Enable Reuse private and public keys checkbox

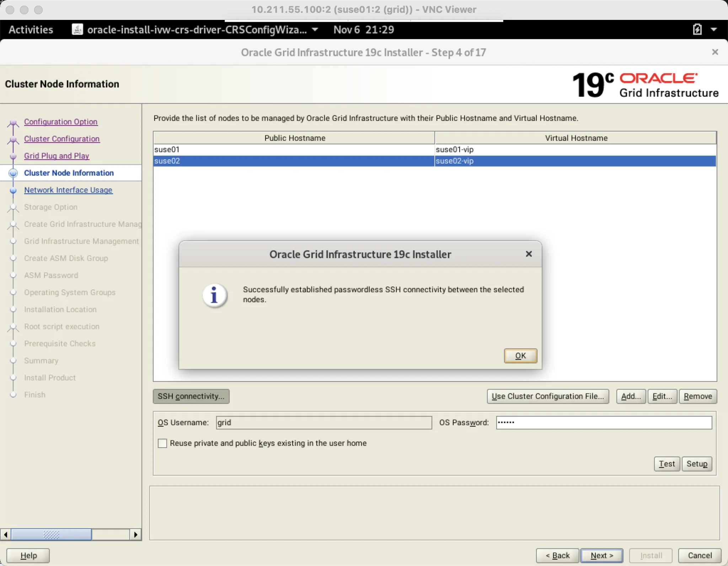(162, 443)
